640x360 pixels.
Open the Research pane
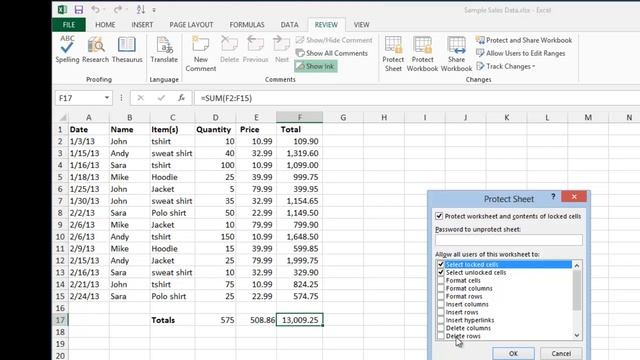pyautogui.click(x=96, y=49)
